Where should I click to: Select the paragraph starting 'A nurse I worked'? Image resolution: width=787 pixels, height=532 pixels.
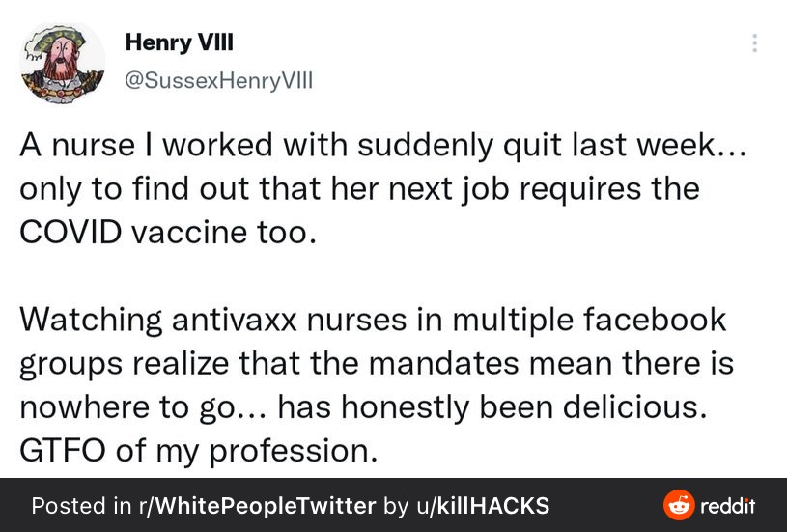click(x=383, y=188)
